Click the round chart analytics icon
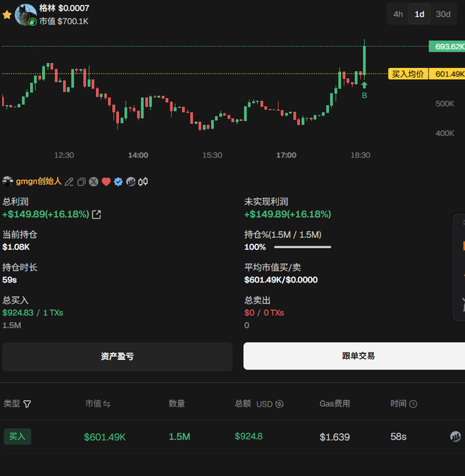This screenshot has width=465, height=476. (x=131, y=182)
